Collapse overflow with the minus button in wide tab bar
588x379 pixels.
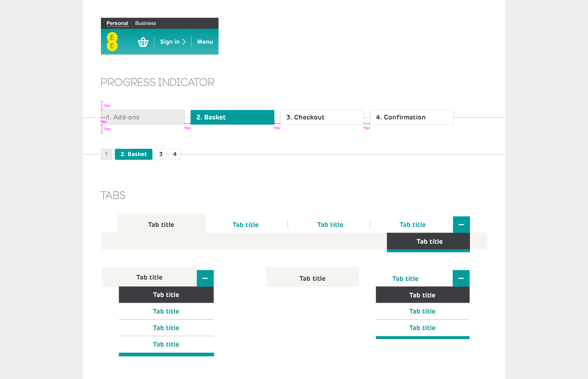click(461, 224)
